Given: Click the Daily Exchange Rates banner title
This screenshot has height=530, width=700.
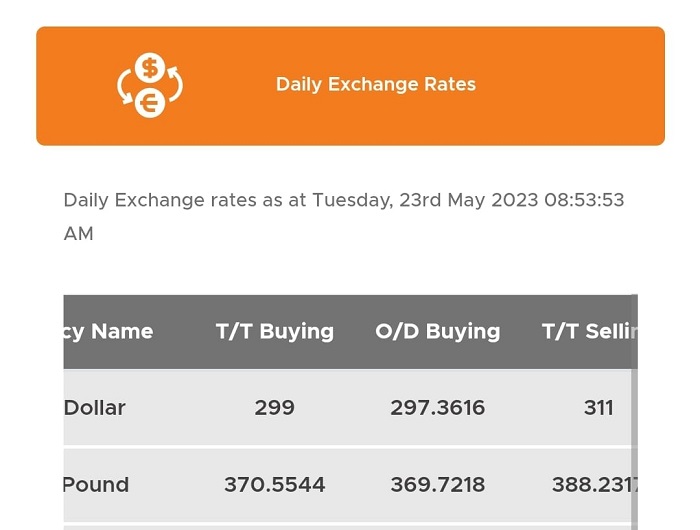Looking at the screenshot, I should tap(376, 84).
